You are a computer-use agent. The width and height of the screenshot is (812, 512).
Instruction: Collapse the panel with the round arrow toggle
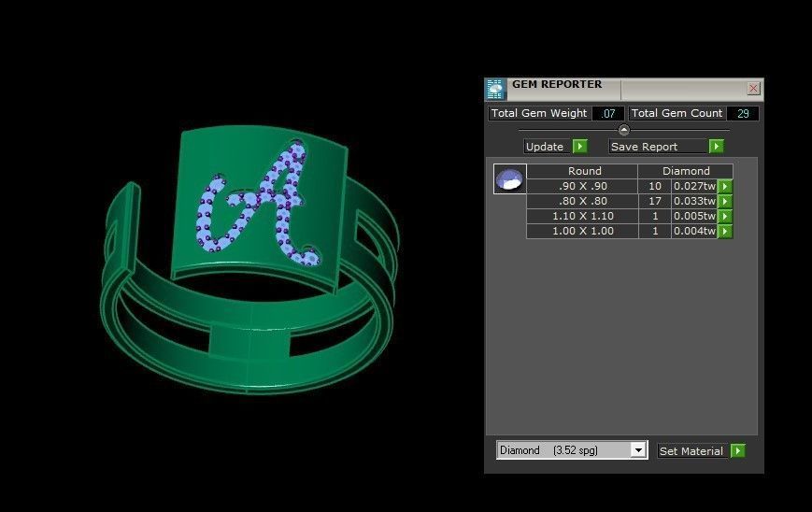point(624,130)
